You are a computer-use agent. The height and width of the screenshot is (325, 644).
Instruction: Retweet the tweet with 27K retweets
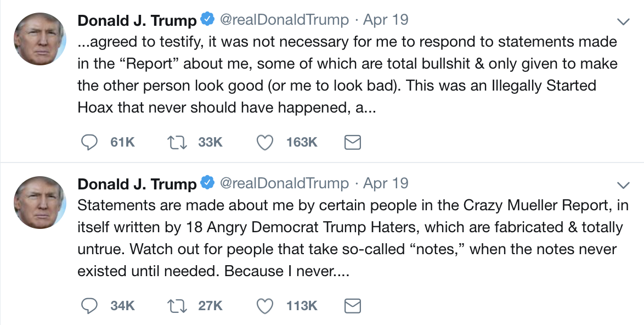coord(177,306)
